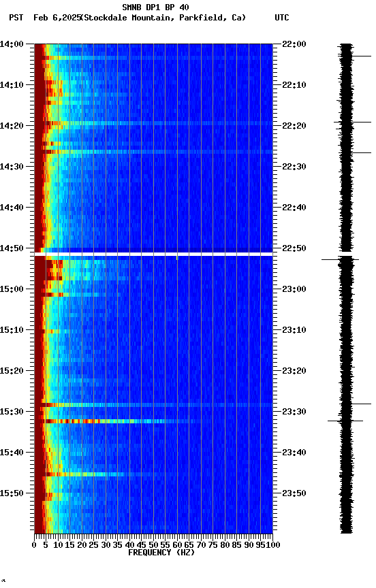Click the title text 'SMNB DP1 BP 40'
Viewport: 376px width, 588px height.
[155, 7]
